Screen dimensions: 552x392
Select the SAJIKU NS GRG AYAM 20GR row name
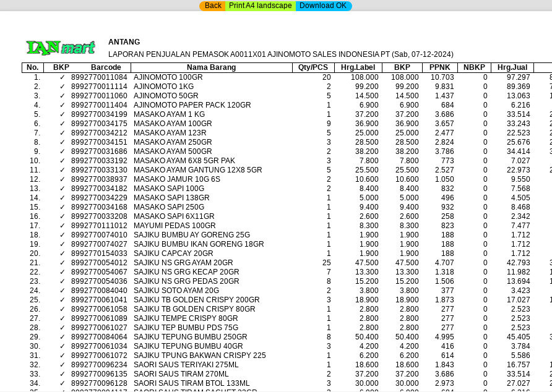pos(183,263)
